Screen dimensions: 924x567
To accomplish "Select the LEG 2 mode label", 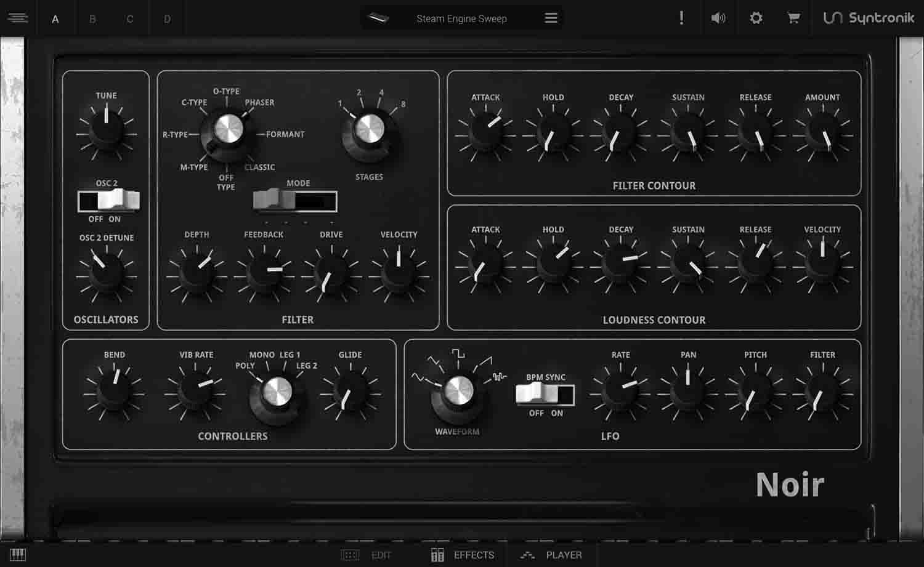I will (x=307, y=366).
